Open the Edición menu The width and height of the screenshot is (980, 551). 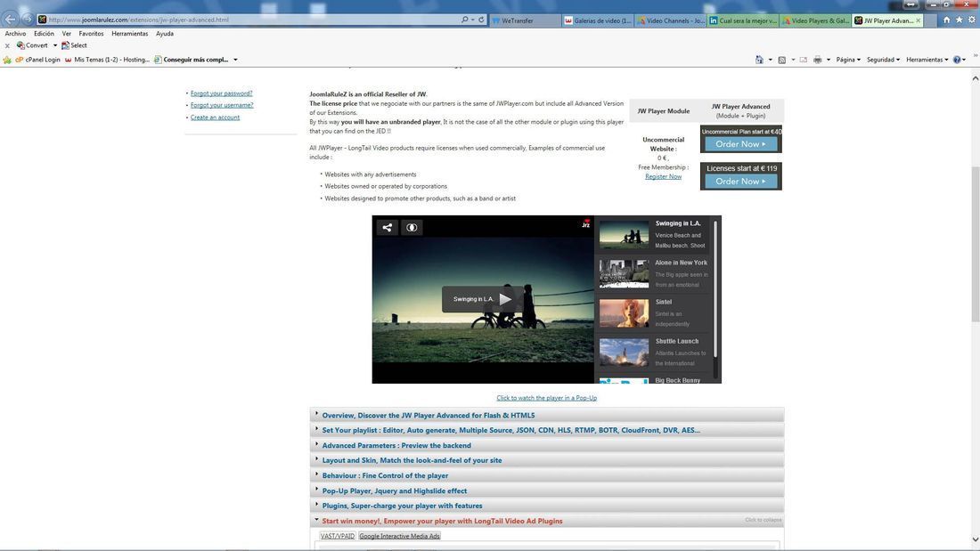[x=44, y=34]
